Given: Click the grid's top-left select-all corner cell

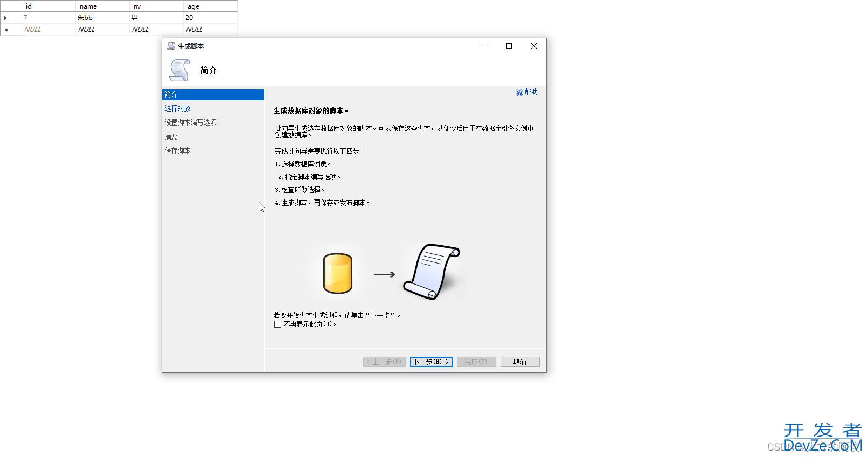Looking at the screenshot, I should click(11, 6).
